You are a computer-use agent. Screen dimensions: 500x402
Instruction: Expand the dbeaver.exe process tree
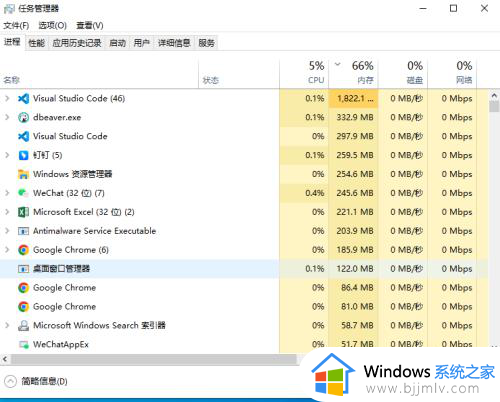tap(7, 117)
